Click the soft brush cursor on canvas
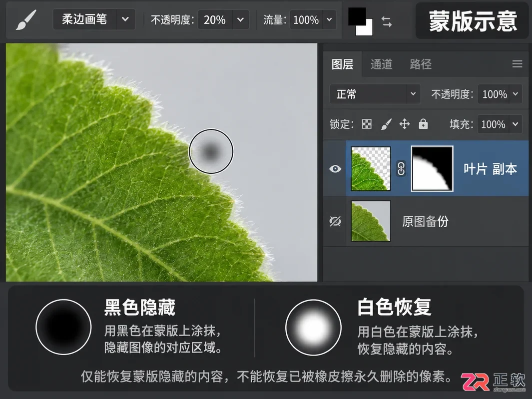532x399 pixels. point(211,151)
